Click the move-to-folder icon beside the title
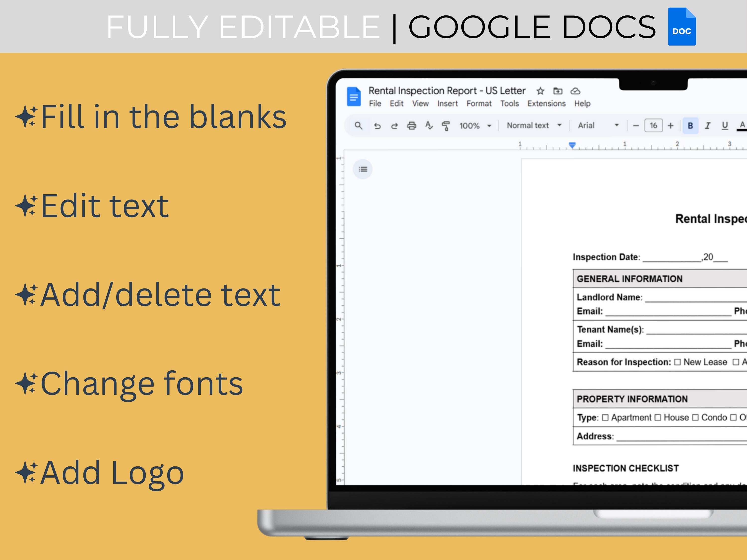Screen dimensions: 747x560 click(x=558, y=91)
